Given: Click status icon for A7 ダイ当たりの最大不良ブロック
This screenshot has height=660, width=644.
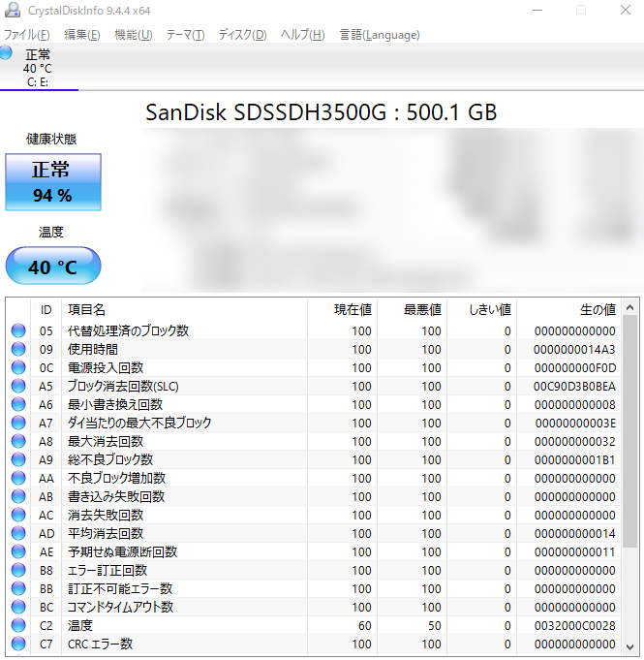Looking at the screenshot, I should point(18,423).
